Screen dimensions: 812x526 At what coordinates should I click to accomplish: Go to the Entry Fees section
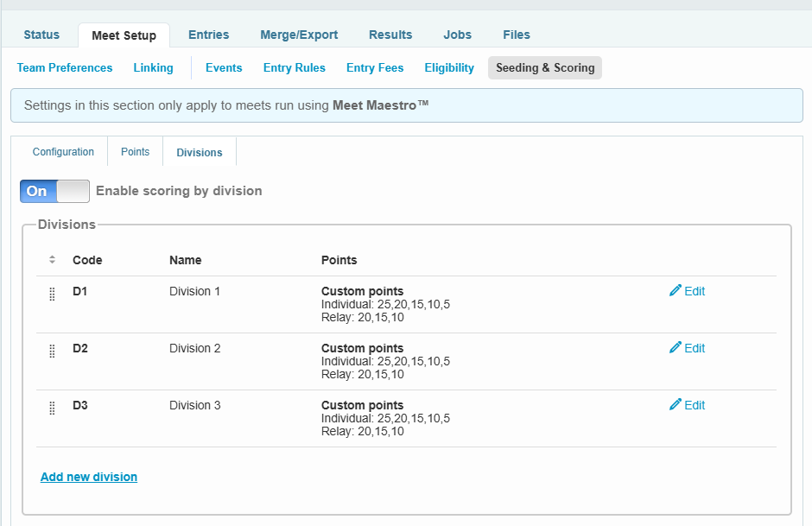(x=375, y=67)
